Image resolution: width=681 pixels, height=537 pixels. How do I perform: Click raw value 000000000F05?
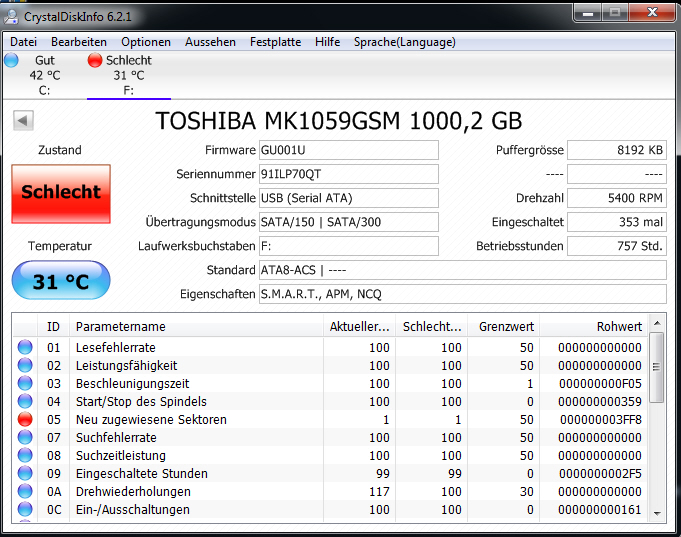[600, 384]
